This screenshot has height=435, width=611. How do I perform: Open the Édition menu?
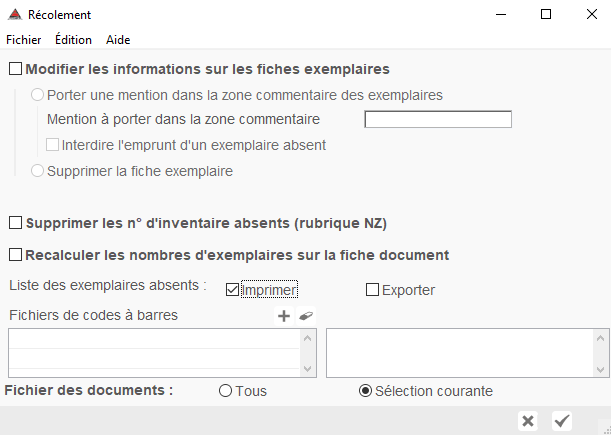tap(73, 40)
